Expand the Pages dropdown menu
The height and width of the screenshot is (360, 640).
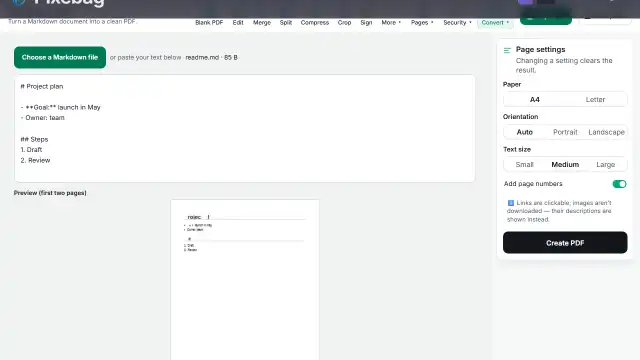tap(422, 22)
